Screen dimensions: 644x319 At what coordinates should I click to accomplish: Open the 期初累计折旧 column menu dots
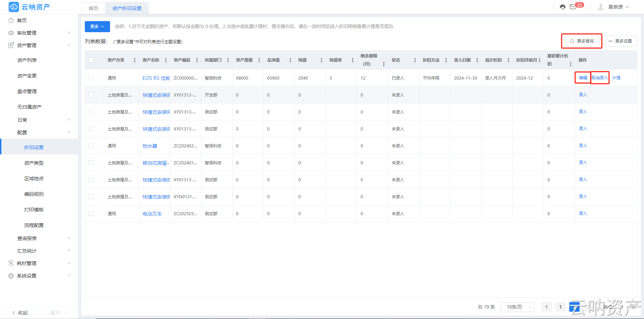click(571, 64)
